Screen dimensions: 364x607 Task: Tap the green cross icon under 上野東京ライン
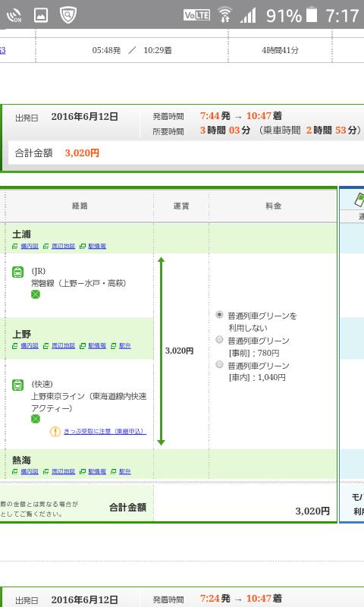tap(36, 419)
